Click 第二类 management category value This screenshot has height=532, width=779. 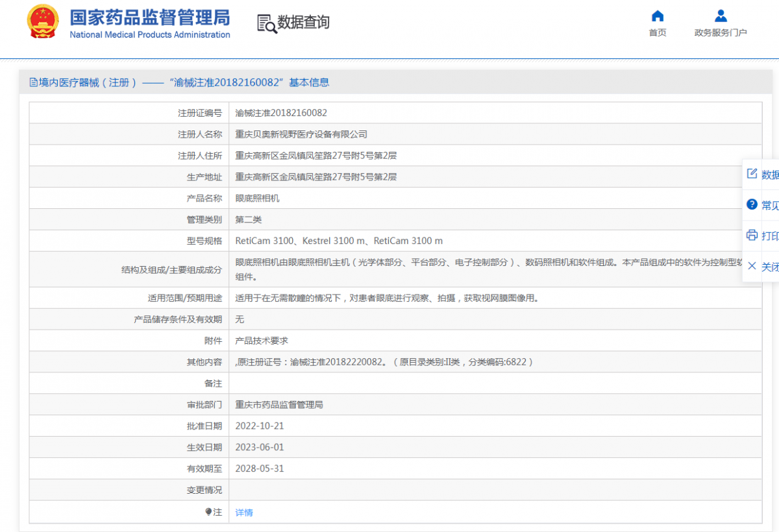coord(249,220)
